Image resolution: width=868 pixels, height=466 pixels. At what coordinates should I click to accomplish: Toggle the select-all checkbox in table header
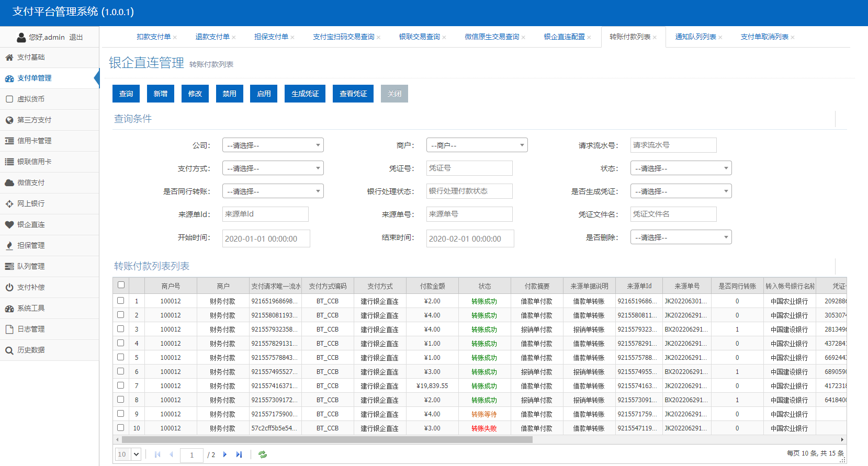121,285
